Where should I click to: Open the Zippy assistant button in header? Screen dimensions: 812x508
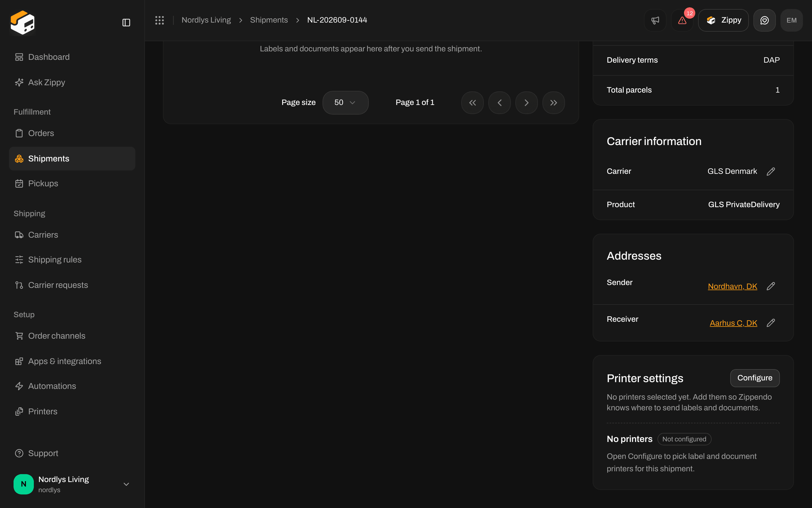click(723, 20)
